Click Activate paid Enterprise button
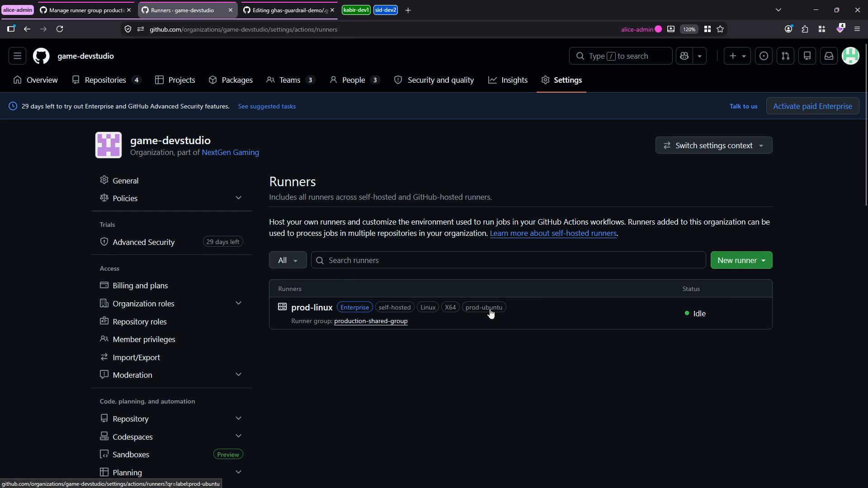The image size is (868, 488). pos(812,106)
